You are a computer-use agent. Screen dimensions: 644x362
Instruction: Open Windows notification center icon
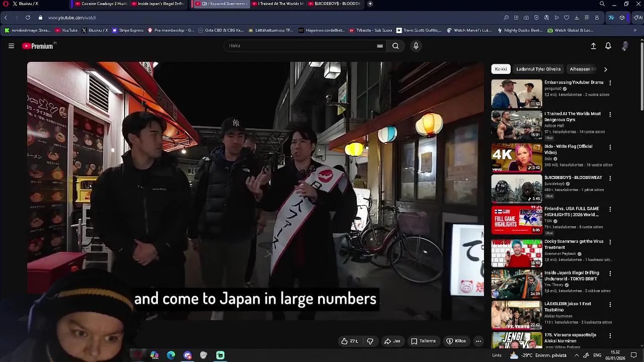click(x=634, y=355)
